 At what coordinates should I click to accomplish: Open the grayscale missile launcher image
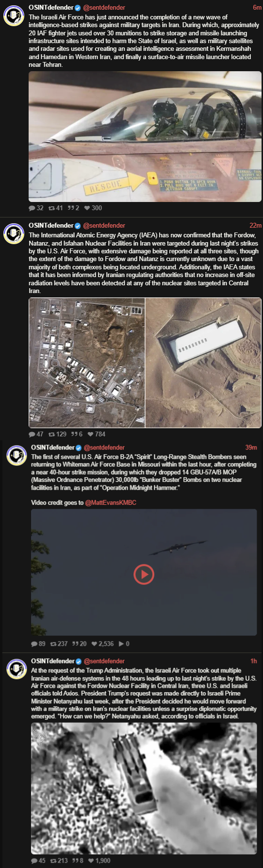(144, 789)
